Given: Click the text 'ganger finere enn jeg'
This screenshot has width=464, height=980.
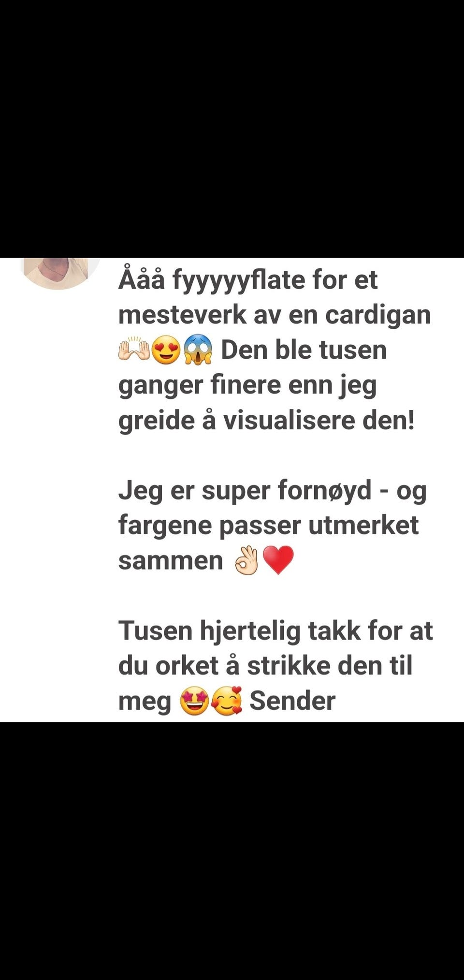Looking at the screenshot, I should point(247,386).
